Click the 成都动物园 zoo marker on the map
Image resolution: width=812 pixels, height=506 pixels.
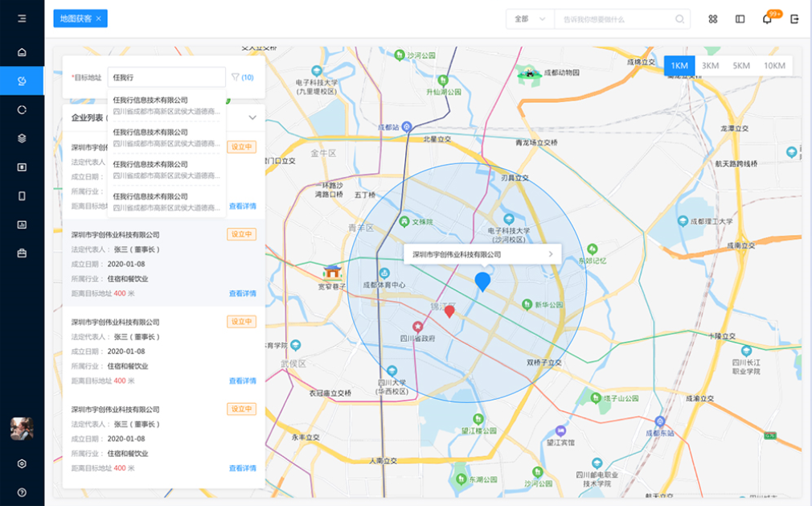coord(529,73)
